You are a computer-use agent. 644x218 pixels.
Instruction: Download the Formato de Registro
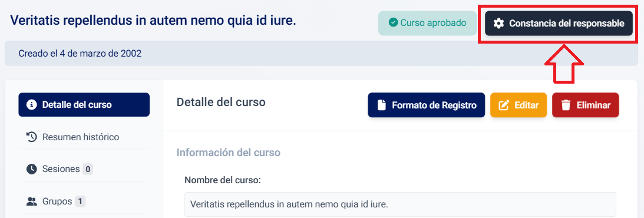(x=427, y=105)
